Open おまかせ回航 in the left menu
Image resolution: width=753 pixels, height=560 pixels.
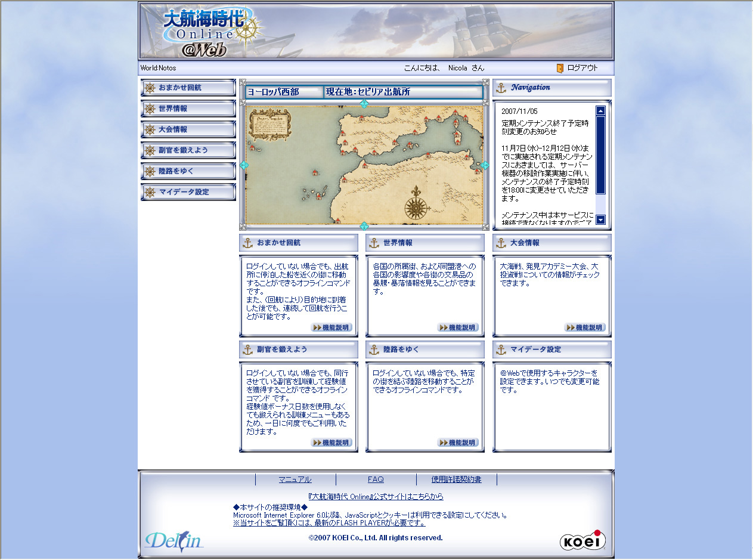[x=188, y=88]
